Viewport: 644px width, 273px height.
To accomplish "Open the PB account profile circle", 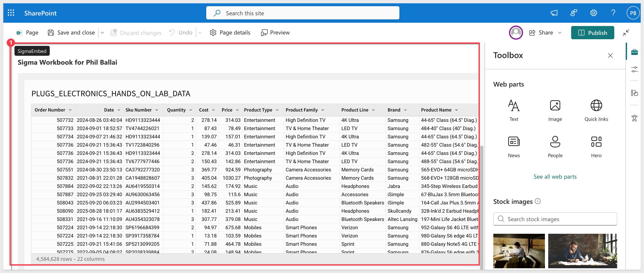I will click(633, 13).
